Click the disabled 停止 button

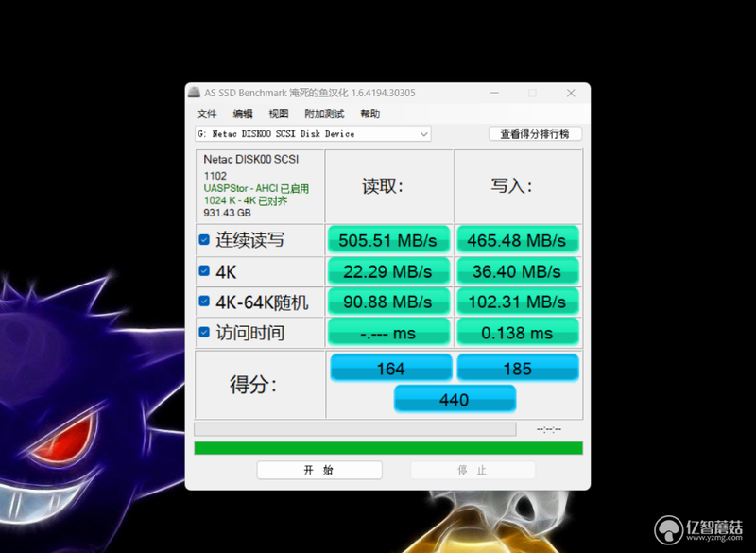pyautogui.click(x=472, y=470)
